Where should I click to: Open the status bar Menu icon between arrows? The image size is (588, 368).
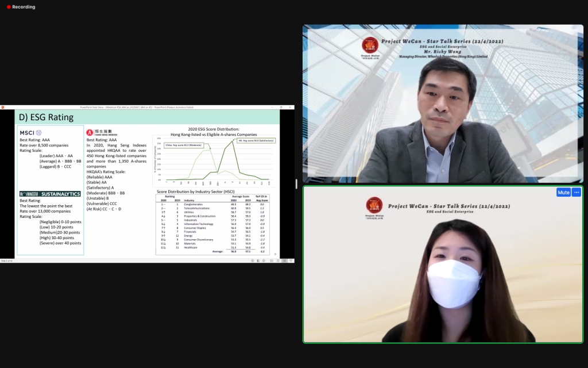(x=258, y=260)
